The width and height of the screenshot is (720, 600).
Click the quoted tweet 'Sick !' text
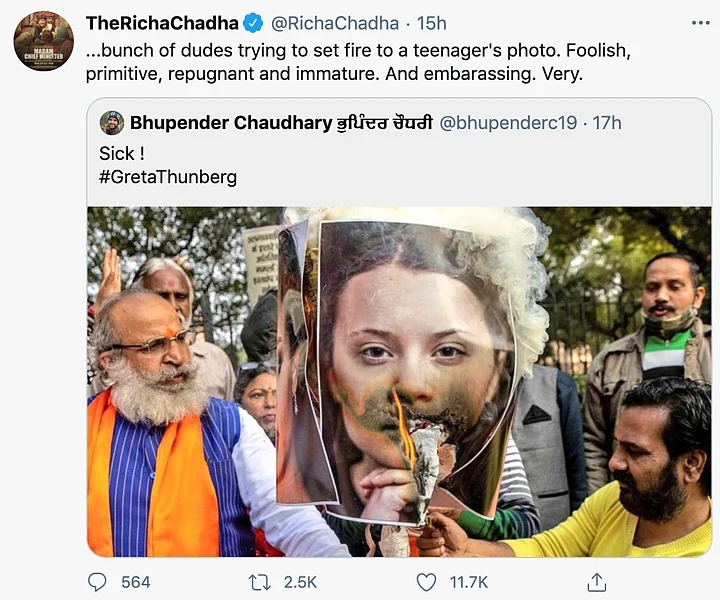[x=122, y=153]
